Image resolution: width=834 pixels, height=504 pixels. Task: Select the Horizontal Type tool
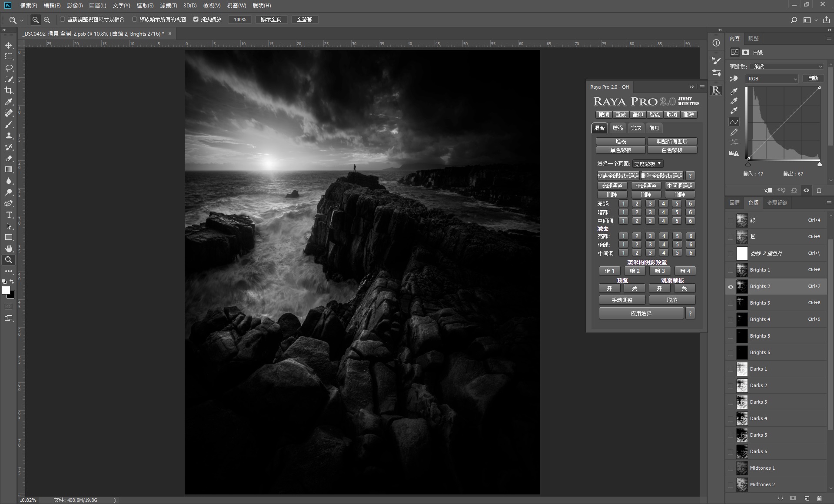(9, 215)
